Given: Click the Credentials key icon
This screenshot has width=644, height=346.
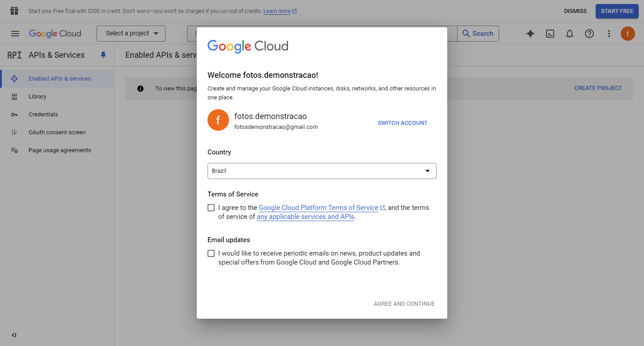Looking at the screenshot, I should (x=14, y=115).
